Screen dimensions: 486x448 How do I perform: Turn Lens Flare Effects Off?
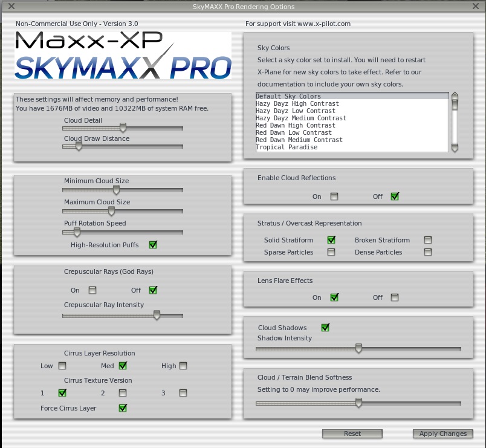pyautogui.click(x=395, y=297)
